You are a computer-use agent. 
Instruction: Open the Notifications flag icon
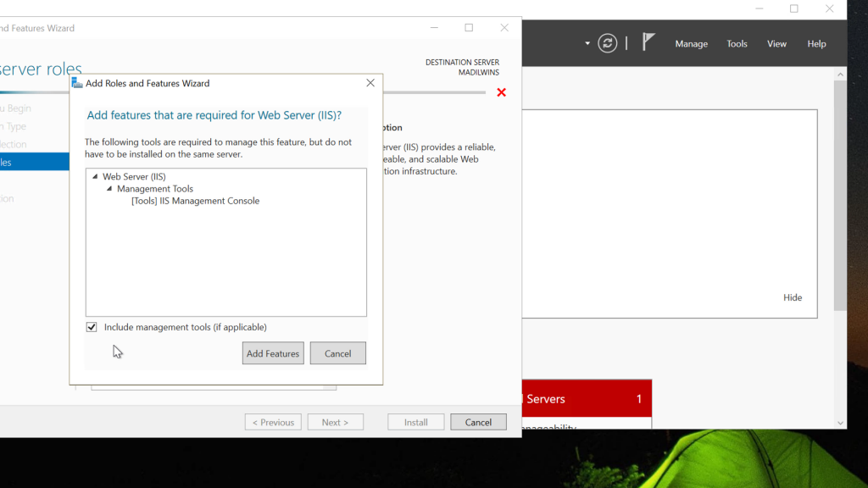point(648,42)
